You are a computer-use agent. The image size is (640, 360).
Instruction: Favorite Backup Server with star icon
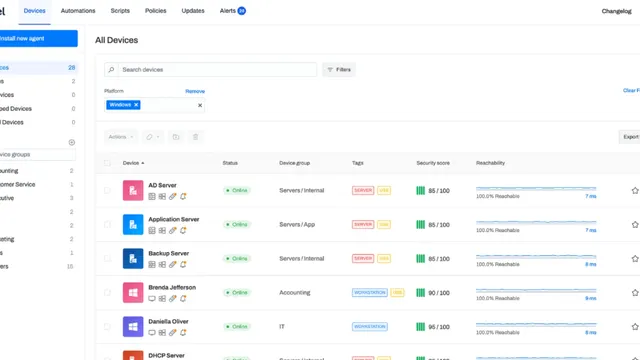click(635, 258)
